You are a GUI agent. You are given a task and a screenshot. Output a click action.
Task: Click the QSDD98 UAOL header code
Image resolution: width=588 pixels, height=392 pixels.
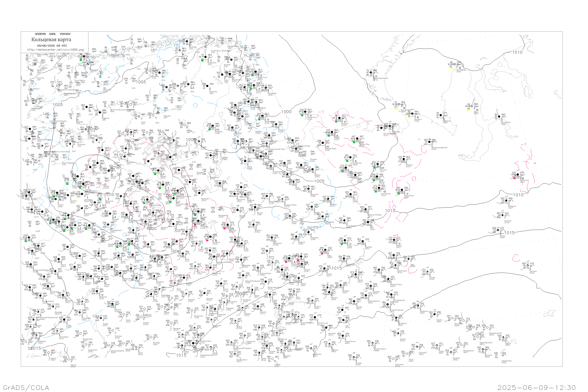53,34
